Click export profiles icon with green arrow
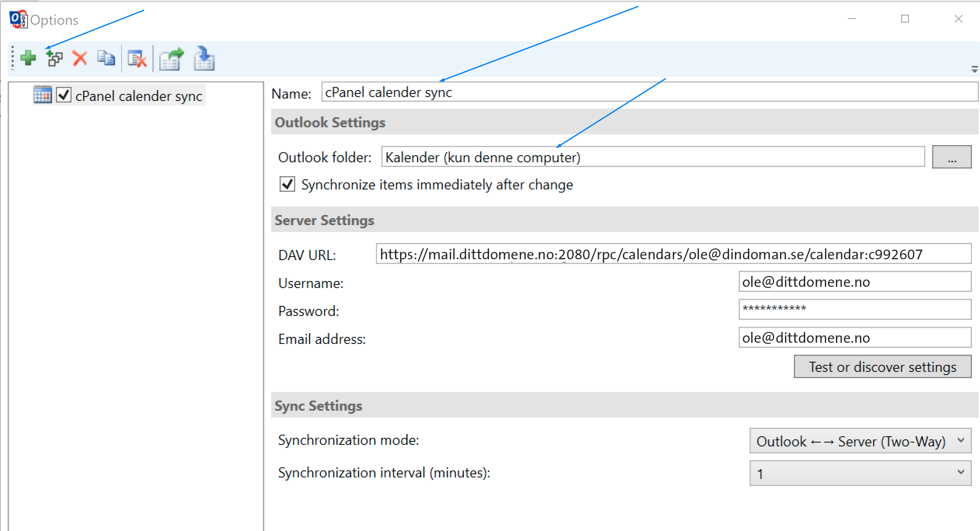 171,59
